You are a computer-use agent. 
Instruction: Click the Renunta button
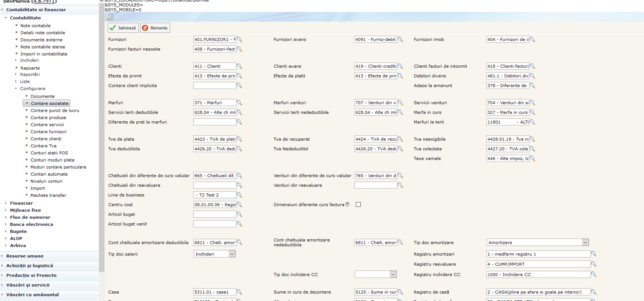pos(155,28)
